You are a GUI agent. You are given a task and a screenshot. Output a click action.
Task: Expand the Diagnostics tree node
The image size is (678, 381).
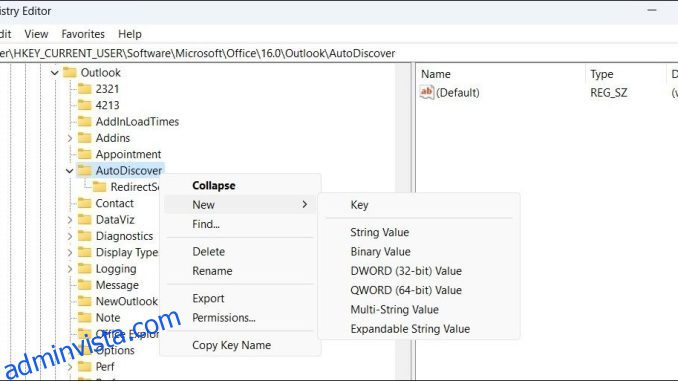click(70, 236)
